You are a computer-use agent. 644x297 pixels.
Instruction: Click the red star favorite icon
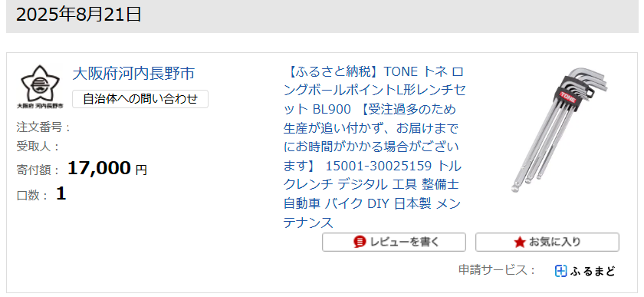pyautogui.click(x=520, y=243)
